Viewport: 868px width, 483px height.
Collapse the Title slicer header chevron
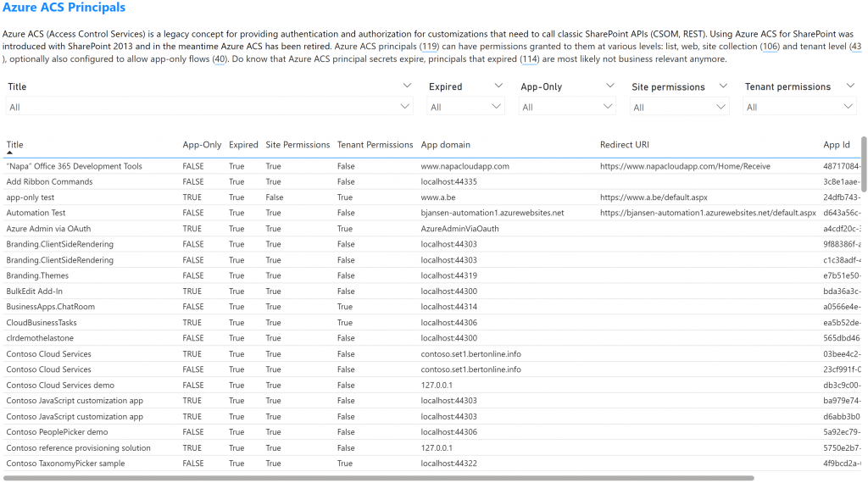coord(407,86)
